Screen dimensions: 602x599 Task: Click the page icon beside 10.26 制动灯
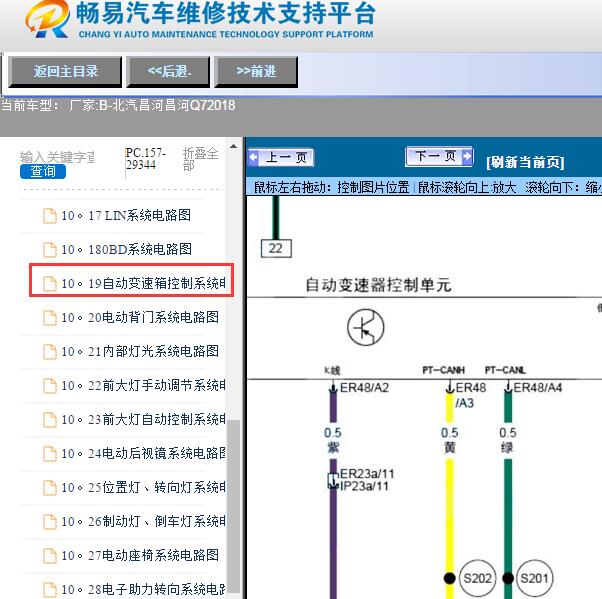click(x=50, y=522)
